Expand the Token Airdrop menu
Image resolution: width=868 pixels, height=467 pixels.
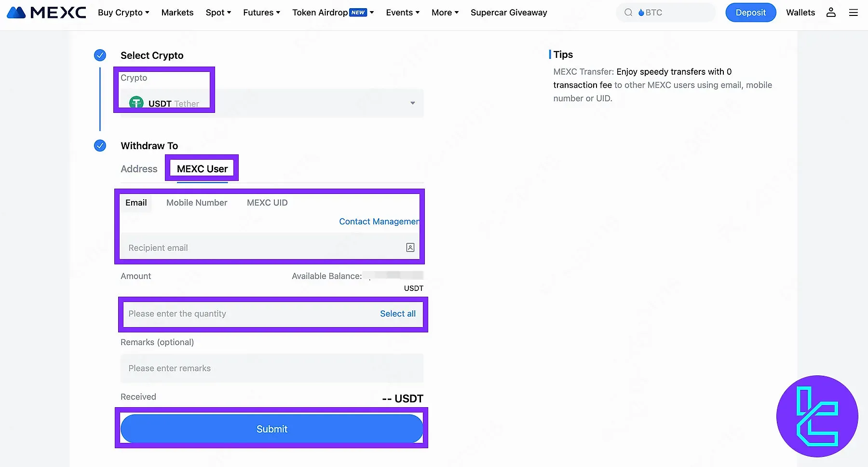[x=333, y=13]
